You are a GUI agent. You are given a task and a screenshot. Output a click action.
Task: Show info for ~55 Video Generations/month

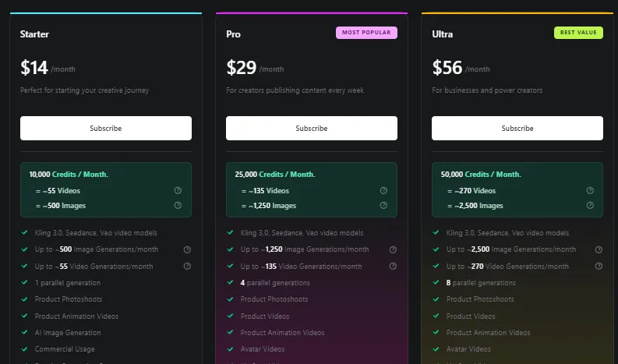pos(187,267)
